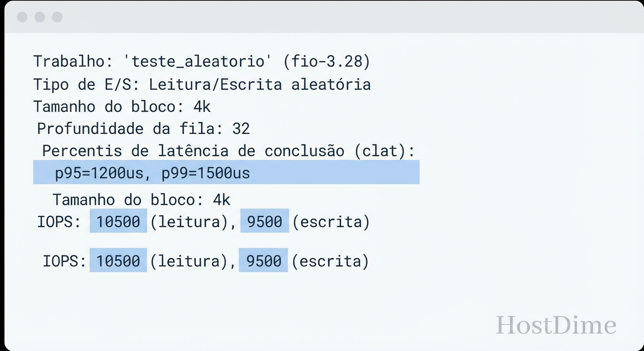The width and height of the screenshot is (644, 351).
Task: Click highlighted 10500 in the last IOPS line
Action: tap(118, 261)
